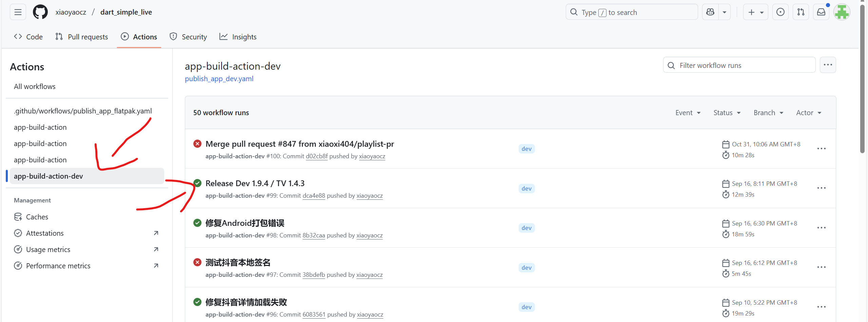Select All workflows in sidebar
This screenshot has height=322, width=868.
pyautogui.click(x=35, y=87)
